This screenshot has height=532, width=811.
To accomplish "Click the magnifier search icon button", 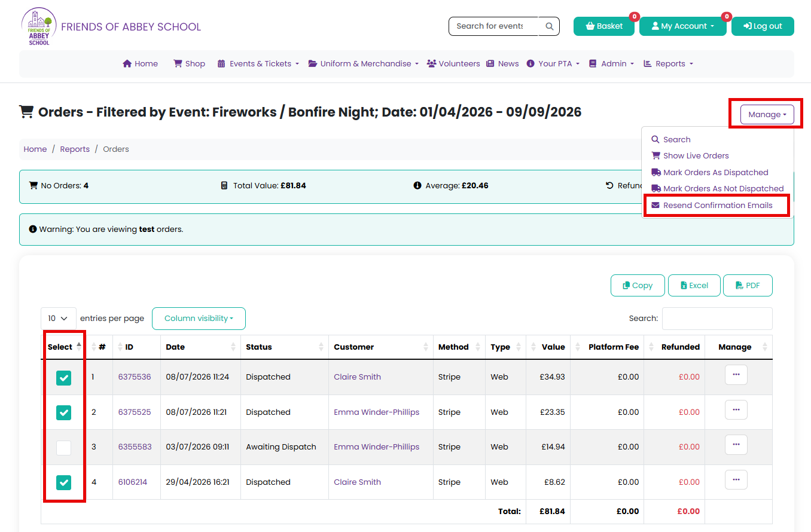I will pyautogui.click(x=549, y=26).
